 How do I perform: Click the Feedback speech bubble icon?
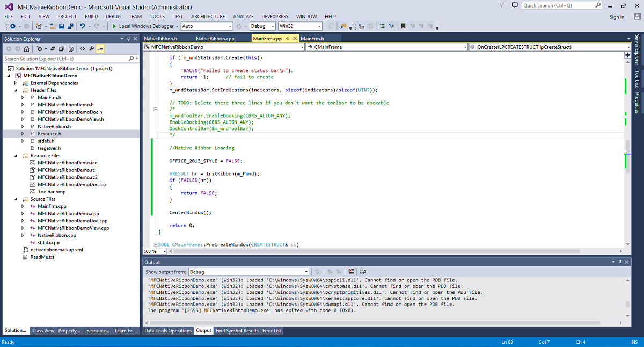(x=514, y=5)
